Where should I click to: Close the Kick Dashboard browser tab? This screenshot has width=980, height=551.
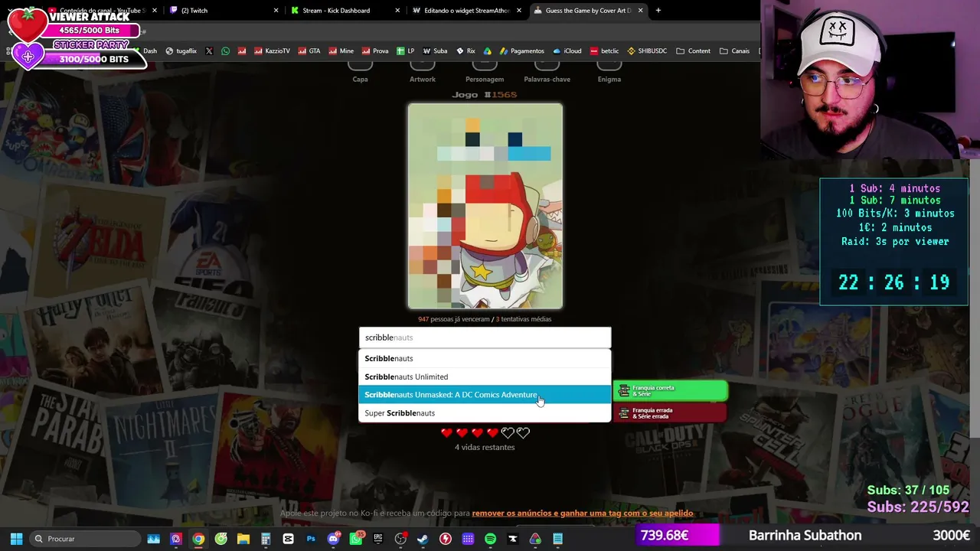click(x=397, y=10)
